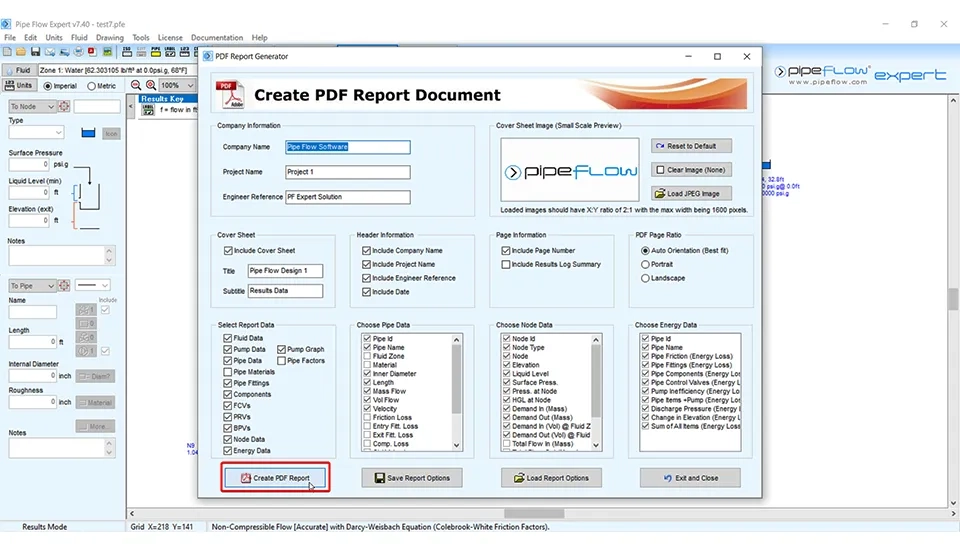This screenshot has width=960, height=548.
Task: Open the Documentation menu
Action: [x=216, y=38]
